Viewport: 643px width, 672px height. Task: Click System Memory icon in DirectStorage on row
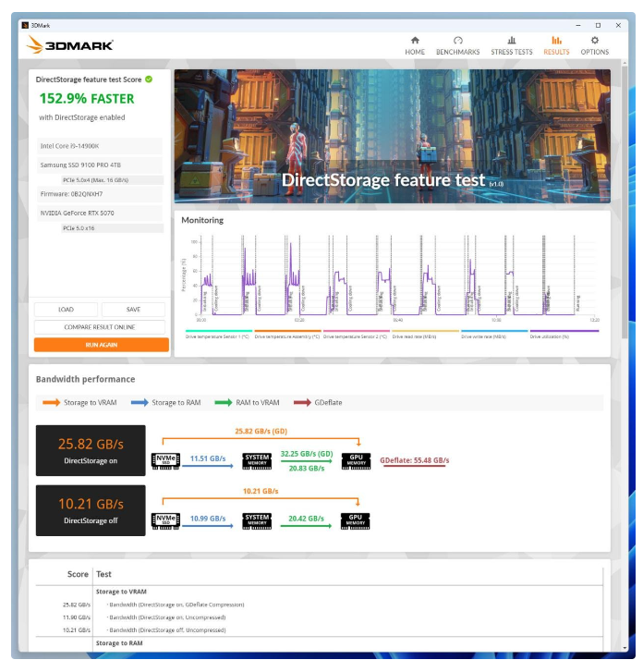(x=257, y=461)
